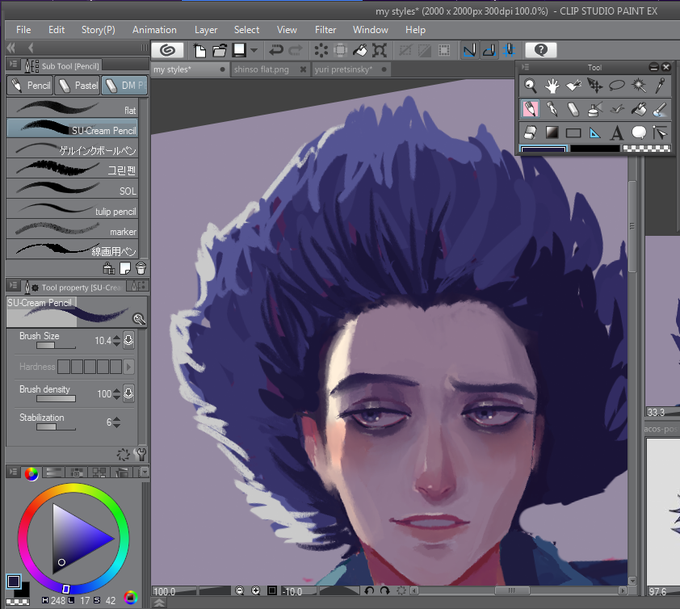Open the Filter menu
Image resolution: width=680 pixels, height=609 pixels.
point(325,30)
